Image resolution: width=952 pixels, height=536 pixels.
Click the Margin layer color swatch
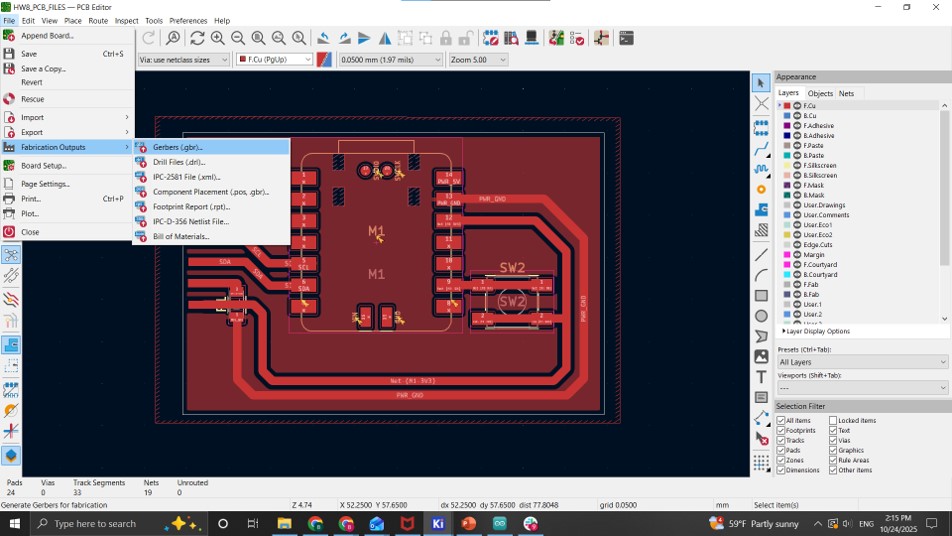[787, 254]
